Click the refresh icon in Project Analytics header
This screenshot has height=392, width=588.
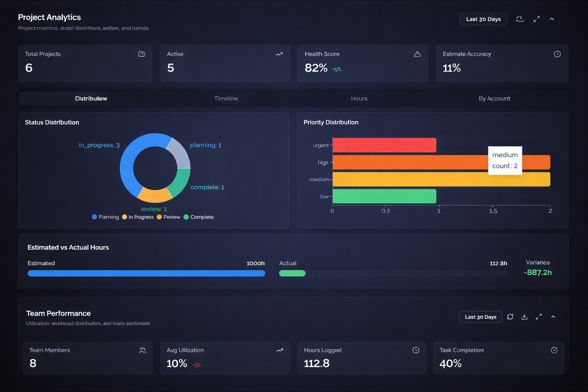519,19
